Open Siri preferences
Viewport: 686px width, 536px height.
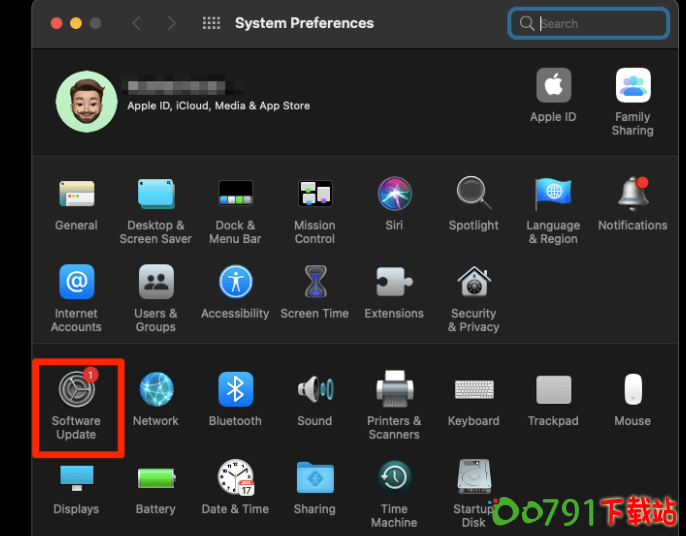click(394, 194)
